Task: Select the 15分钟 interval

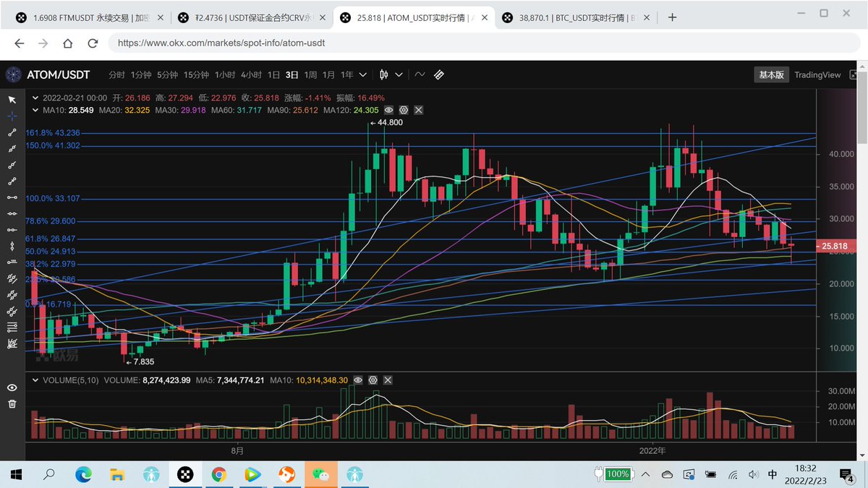Action: [x=196, y=74]
